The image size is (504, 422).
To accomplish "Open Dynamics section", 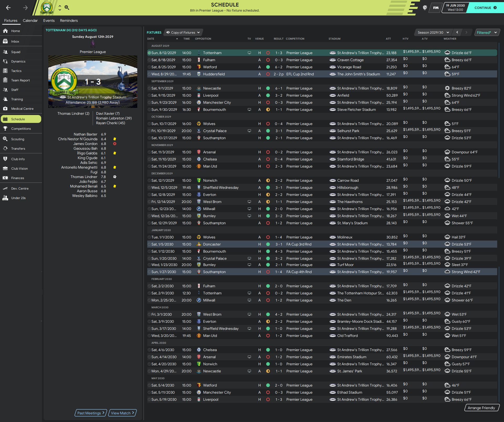I will point(21,61).
